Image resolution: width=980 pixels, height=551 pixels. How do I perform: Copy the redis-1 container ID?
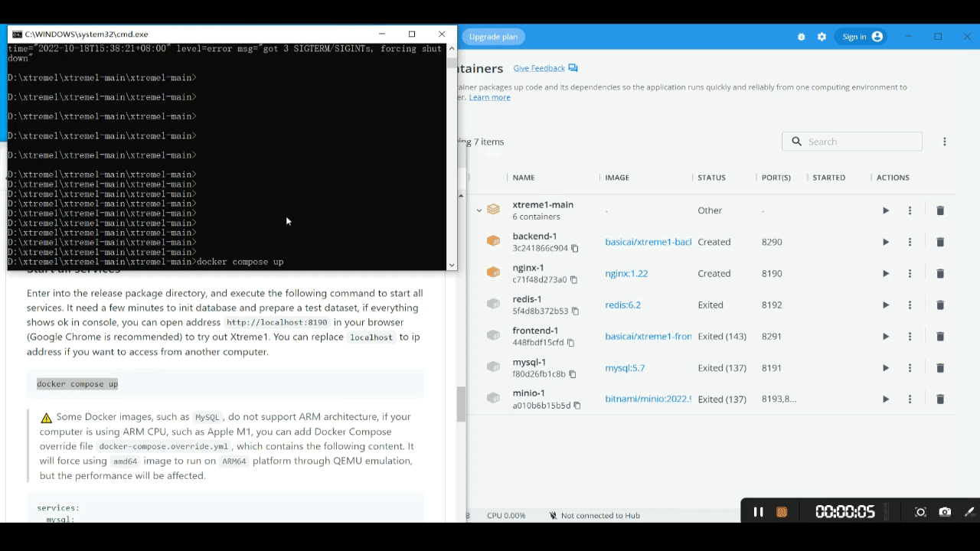[x=575, y=311]
